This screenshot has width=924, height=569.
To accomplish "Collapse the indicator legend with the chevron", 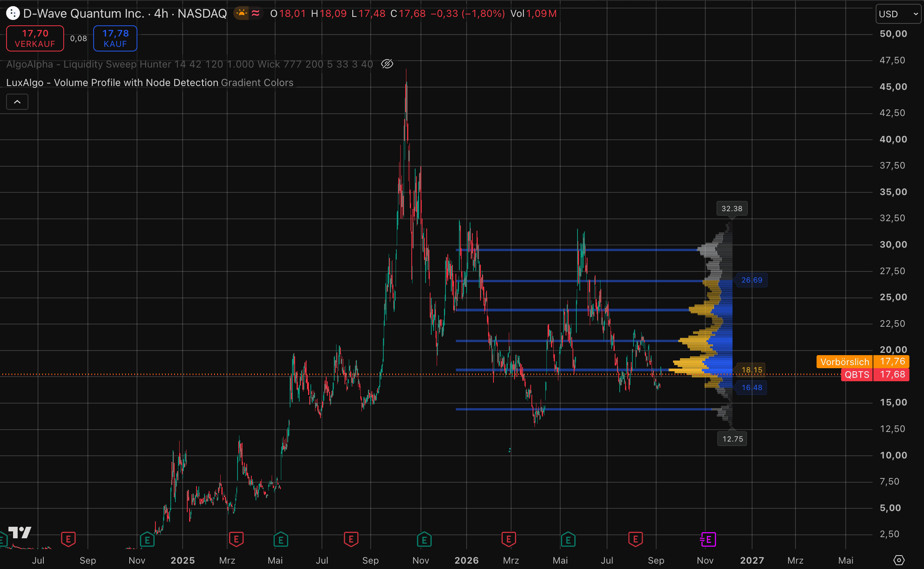I will [x=17, y=102].
